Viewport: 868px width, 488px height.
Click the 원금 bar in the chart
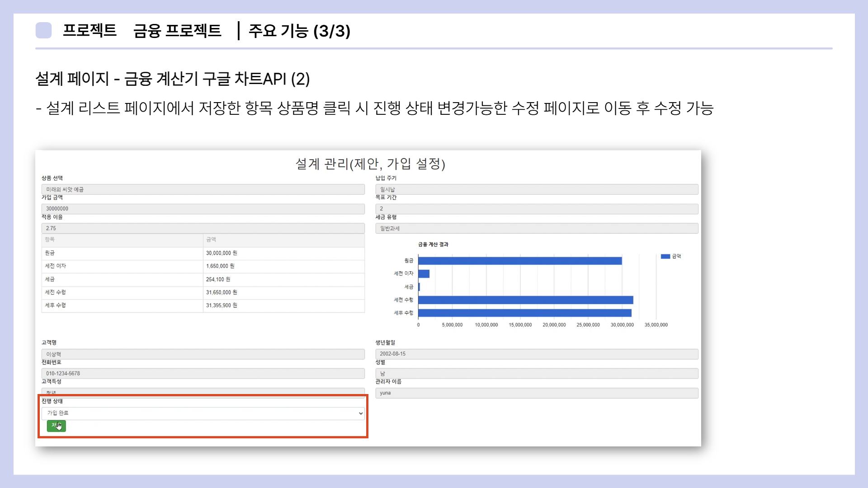[520, 261]
